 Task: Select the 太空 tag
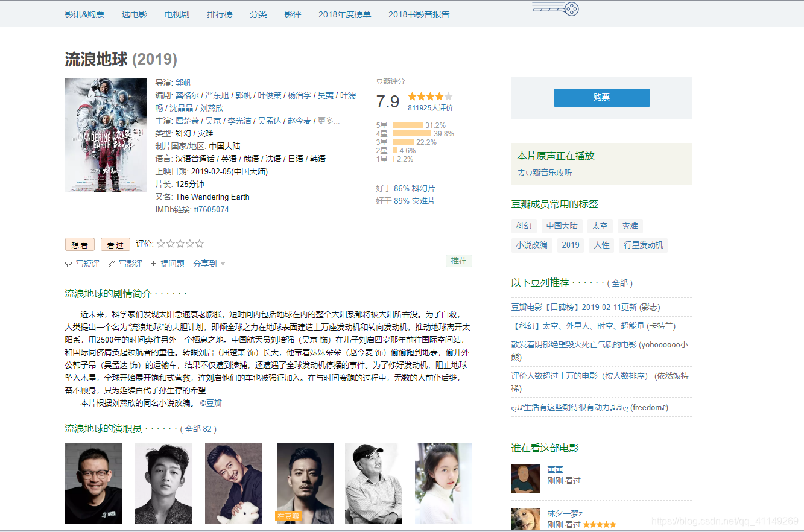pyautogui.click(x=600, y=226)
